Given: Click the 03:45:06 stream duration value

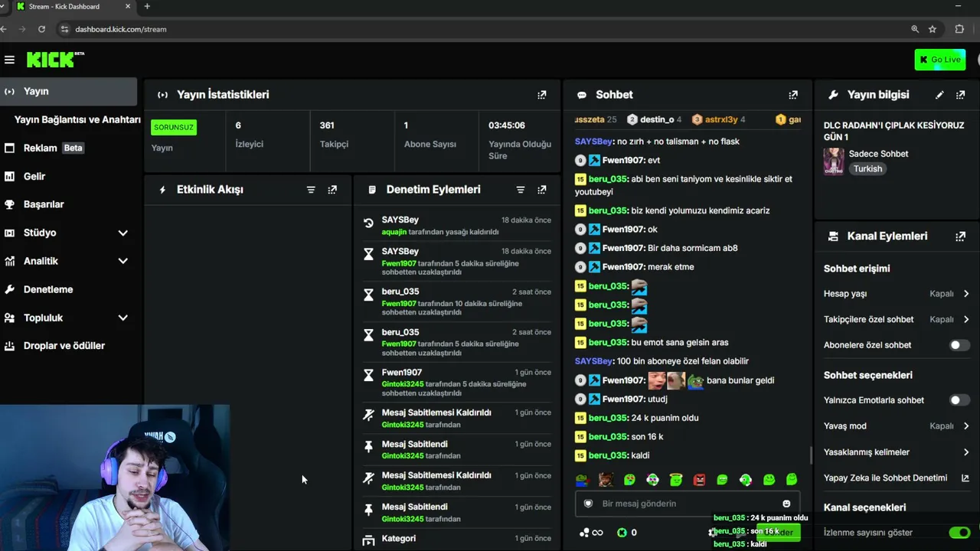Looking at the screenshot, I should click(507, 126).
